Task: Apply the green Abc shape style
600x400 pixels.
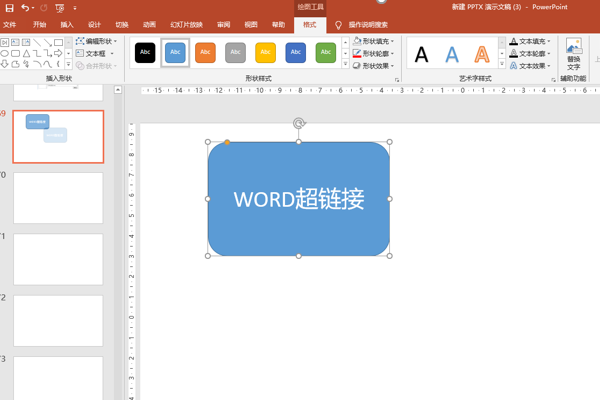Action: coord(326,53)
